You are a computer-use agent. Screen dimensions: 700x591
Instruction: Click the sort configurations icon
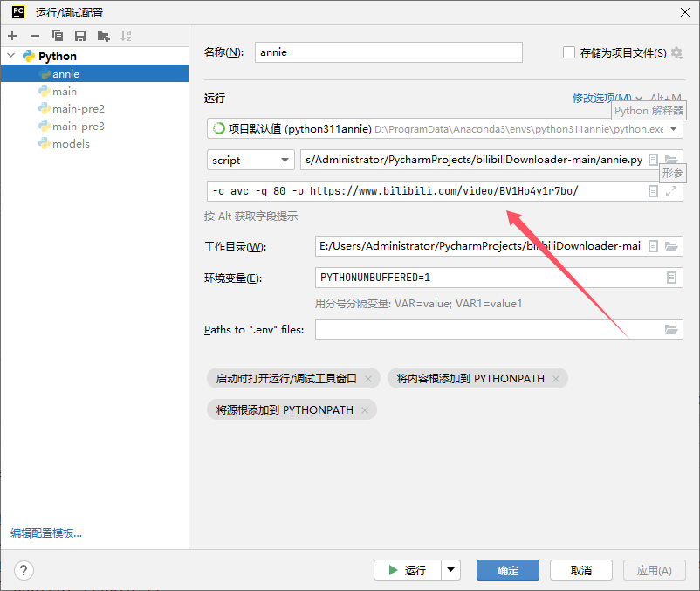[x=127, y=36]
